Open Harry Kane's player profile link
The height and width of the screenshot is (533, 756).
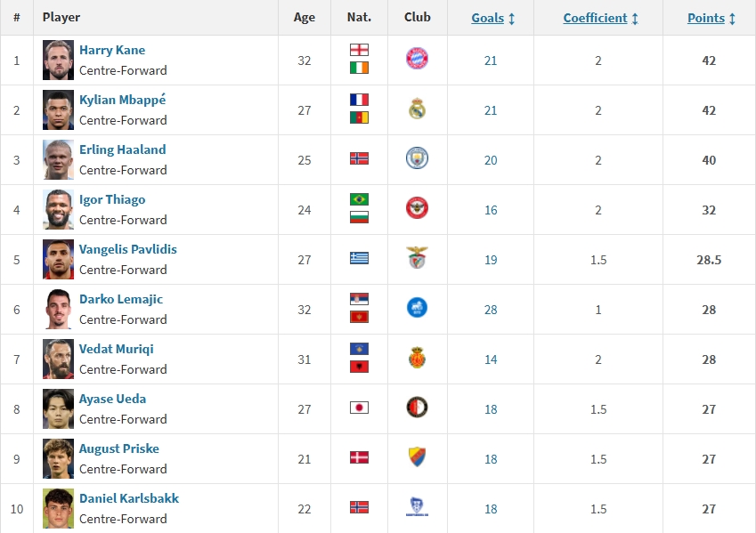[x=112, y=51]
